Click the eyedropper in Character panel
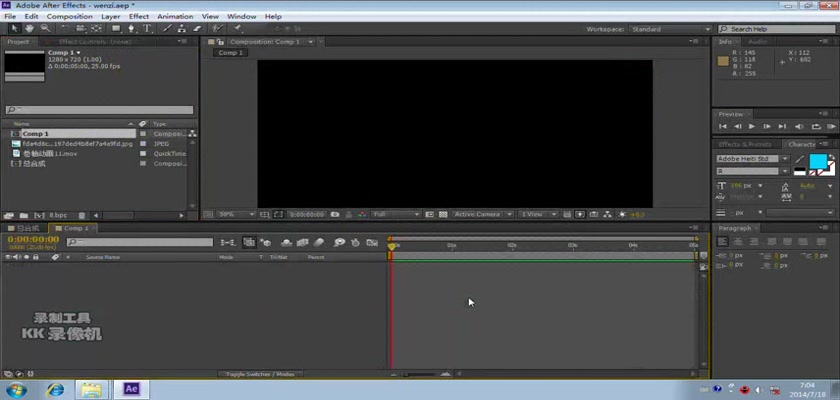 coord(800,159)
